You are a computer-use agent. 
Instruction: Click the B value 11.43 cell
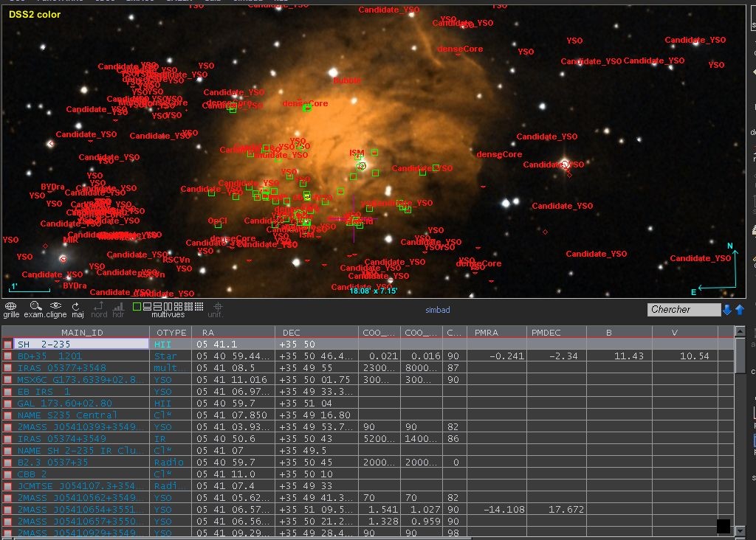(629, 356)
